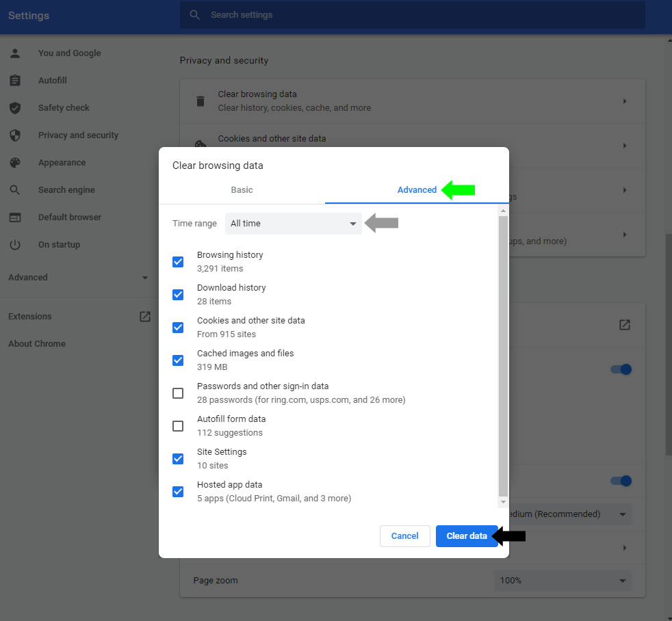Click the Clear data button

[x=467, y=536]
